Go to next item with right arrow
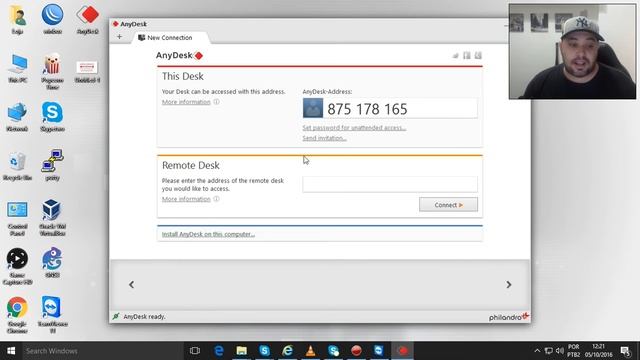This screenshot has width=640, height=360. pyautogui.click(x=509, y=284)
